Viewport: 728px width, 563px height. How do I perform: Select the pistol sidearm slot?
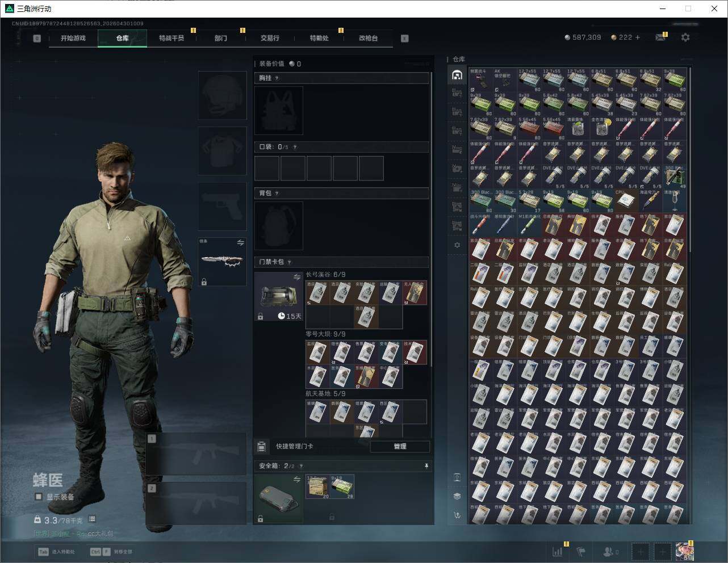(x=222, y=206)
